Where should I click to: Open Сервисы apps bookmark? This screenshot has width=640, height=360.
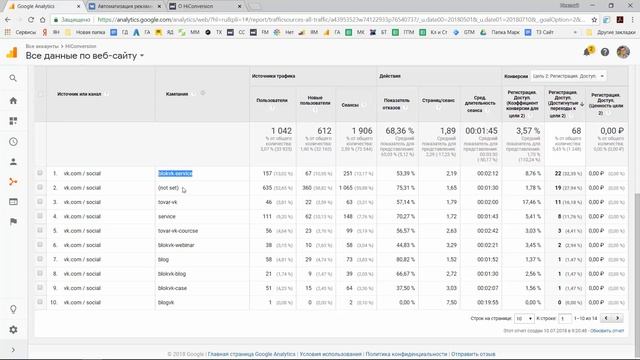pyautogui.click(x=20, y=32)
